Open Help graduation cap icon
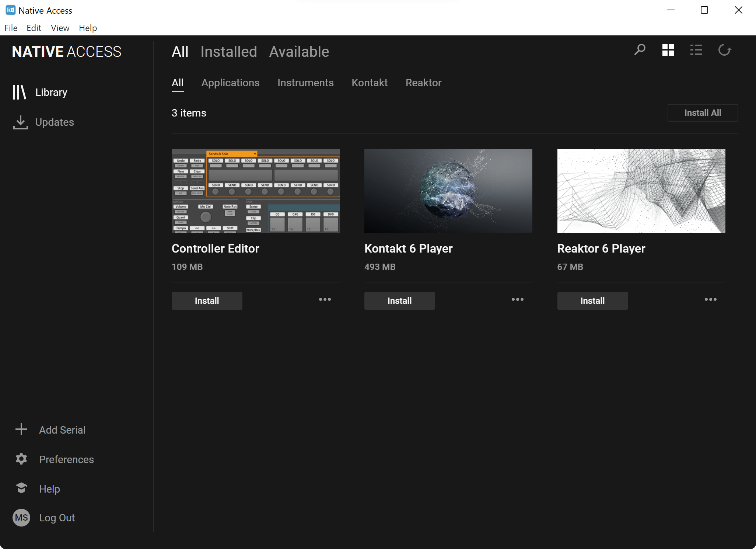Viewport: 756px width, 549px height. pos(21,488)
